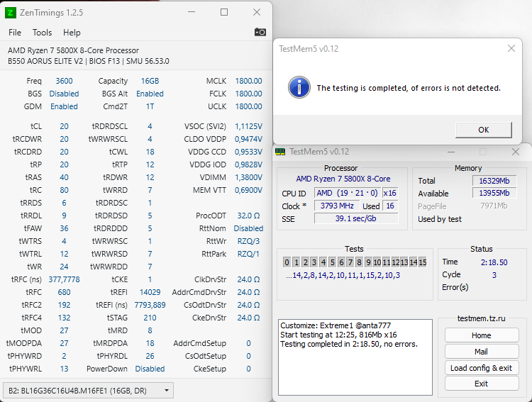Click the Exit button in TestMem5
The height and width of the screenshot is (402, 532).
[482, 384]
